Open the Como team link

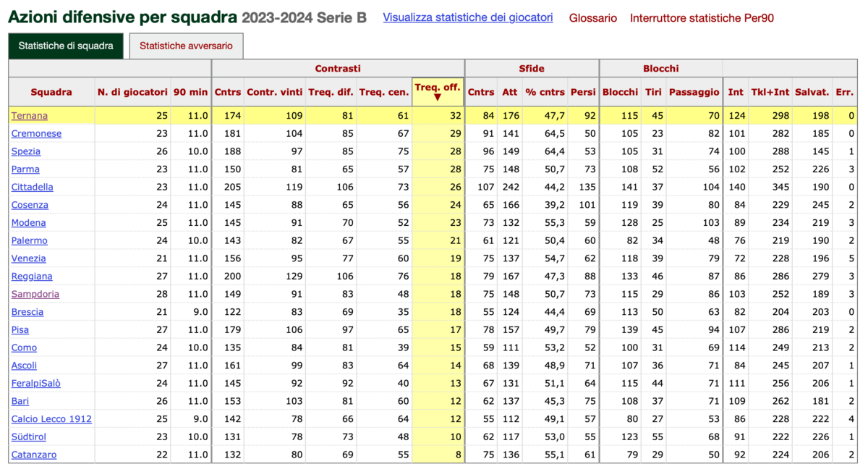pos(24,347)
